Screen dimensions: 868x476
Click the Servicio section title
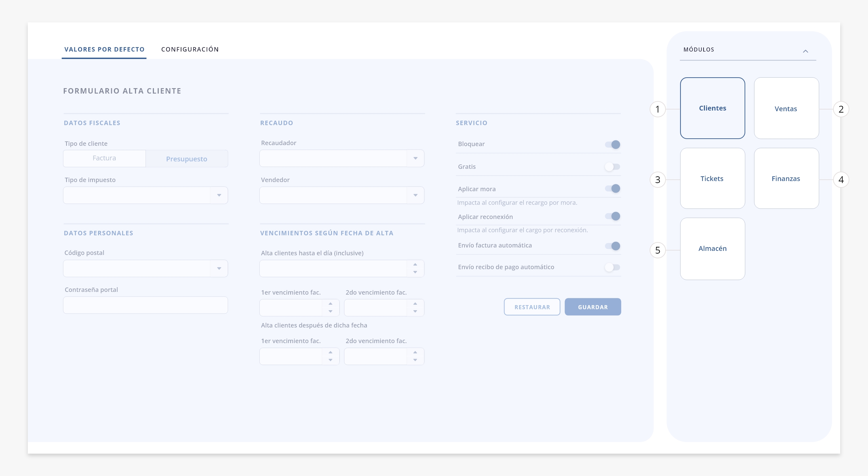471,123
